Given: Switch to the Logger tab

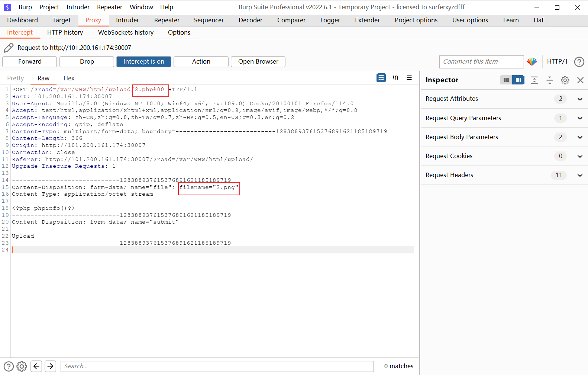Looking at the screenshot, I should [330, 20].
